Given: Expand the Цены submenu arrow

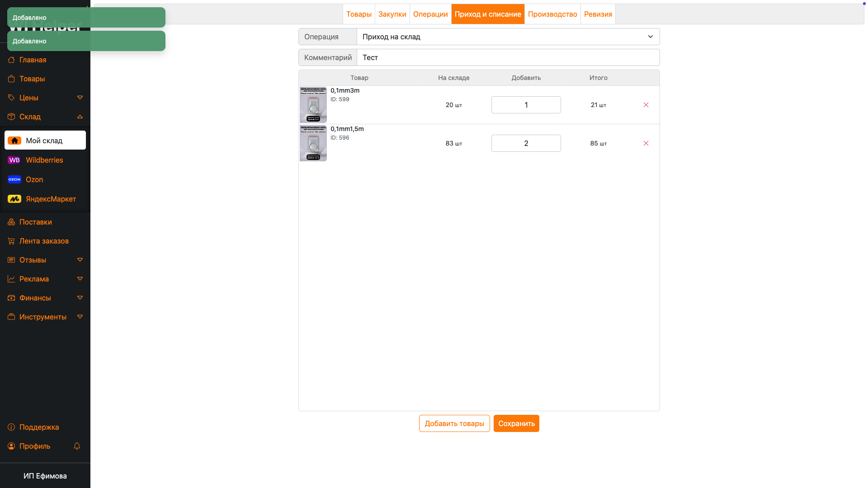Looking at the screenshot, I should (80, 98).
